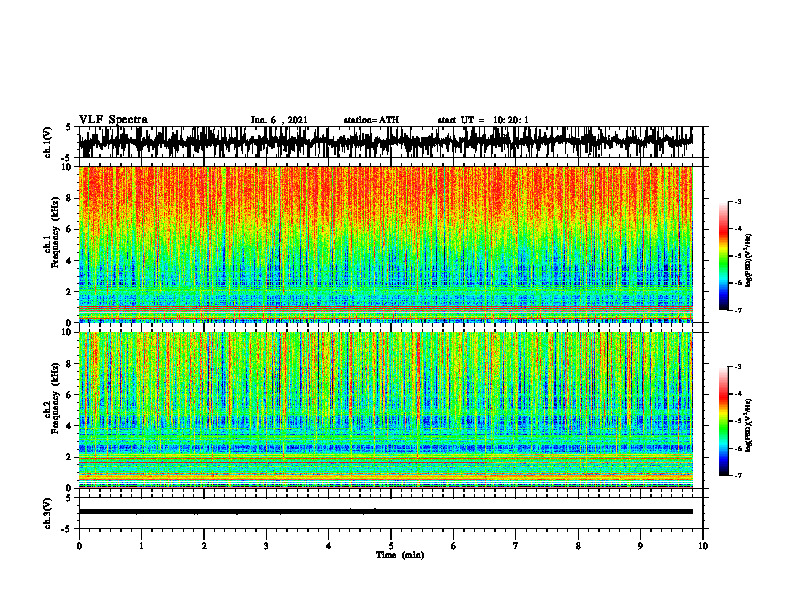Click the black ch.3 voltage trace
This screenshot has height=612, width=792.
pyautogui.click(x=386, y=512)
